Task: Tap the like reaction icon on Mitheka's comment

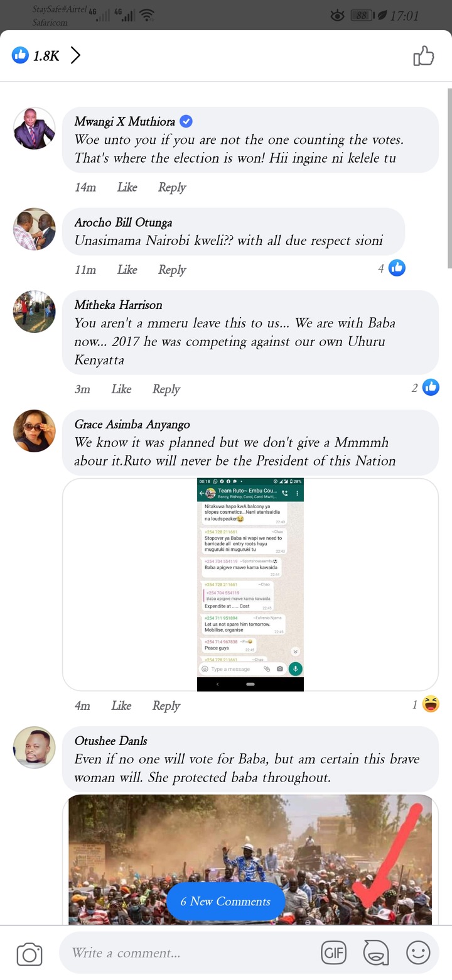Action: coord(431,388)
